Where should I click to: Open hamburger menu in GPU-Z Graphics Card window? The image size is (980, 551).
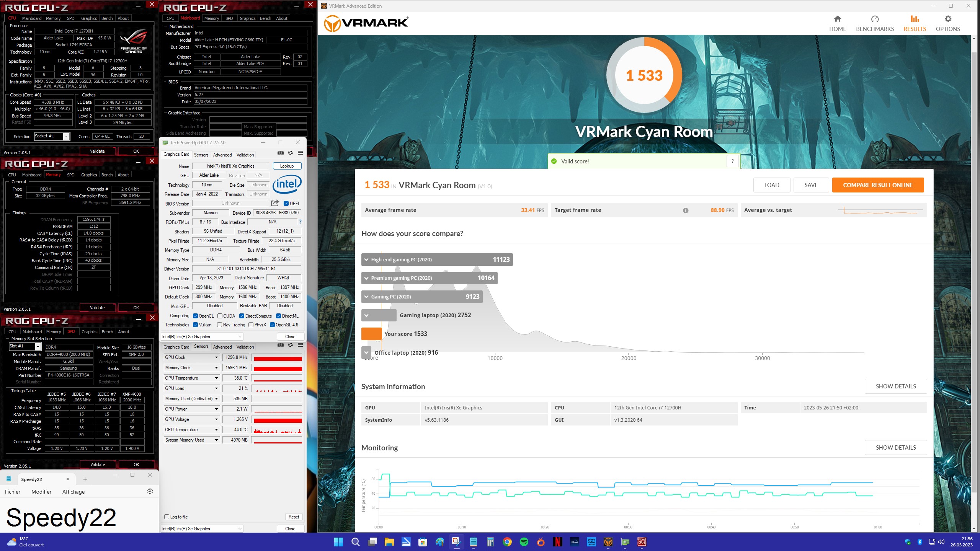pos(301,153)
